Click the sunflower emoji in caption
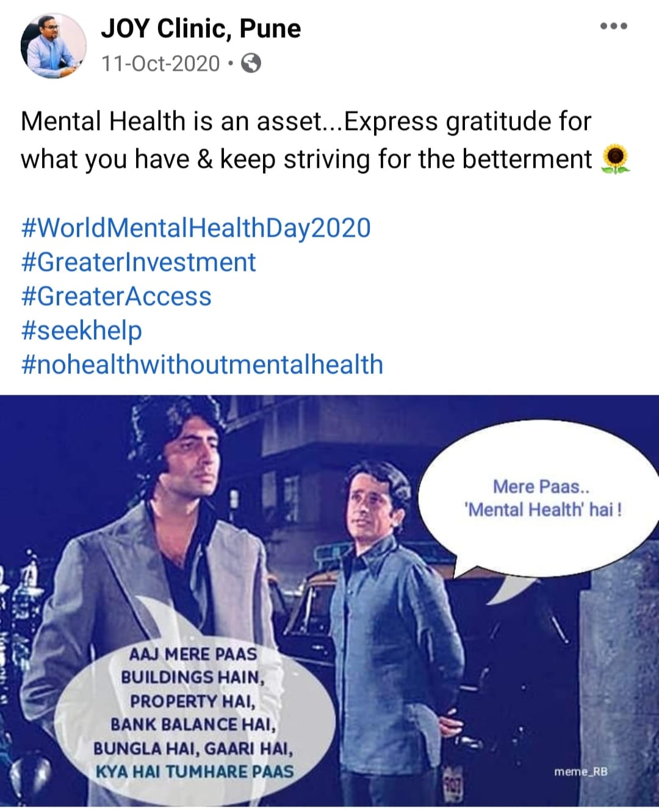The height and width of the screenshot is (812, 659). (x=616, y=160)
